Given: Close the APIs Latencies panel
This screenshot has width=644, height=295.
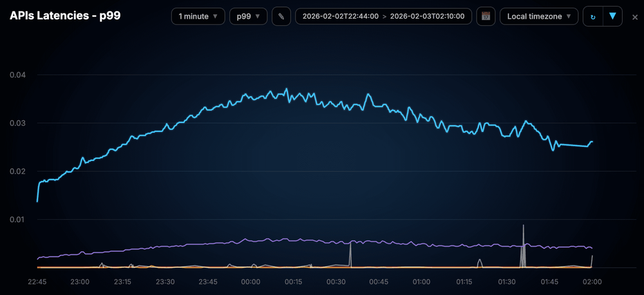Looking at the screenshot, I should 635,17.
